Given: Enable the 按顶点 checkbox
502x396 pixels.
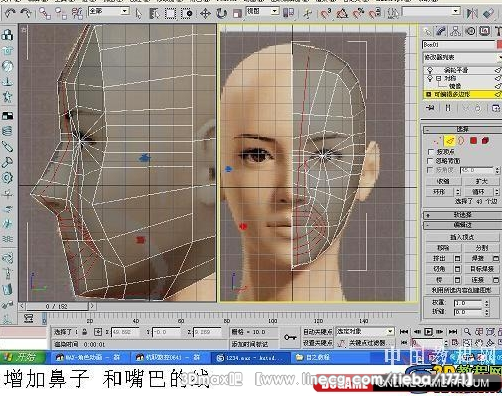Looking at the screenshot, I should tap(431, 152).
